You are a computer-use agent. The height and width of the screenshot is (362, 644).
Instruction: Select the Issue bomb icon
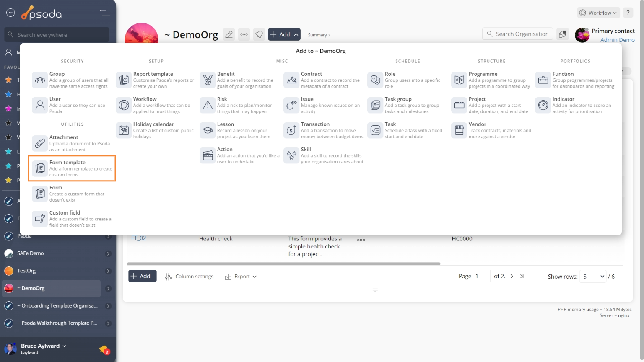pos(291,105)
